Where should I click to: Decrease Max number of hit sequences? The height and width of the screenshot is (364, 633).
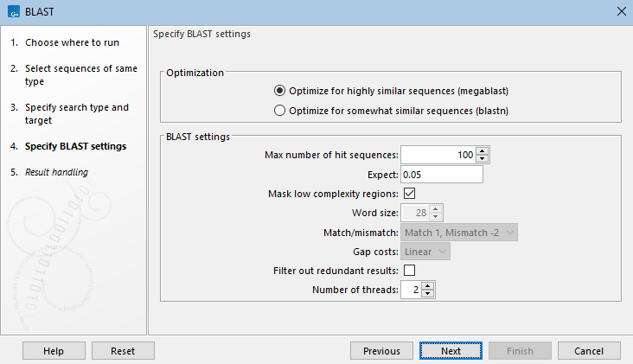pos(483,159)
